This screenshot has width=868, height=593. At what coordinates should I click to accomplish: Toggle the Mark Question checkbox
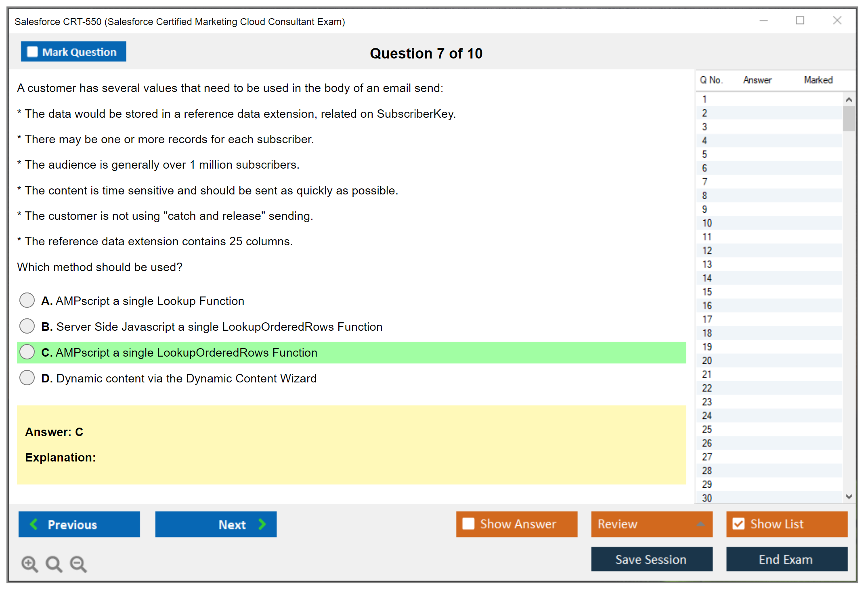32,52
